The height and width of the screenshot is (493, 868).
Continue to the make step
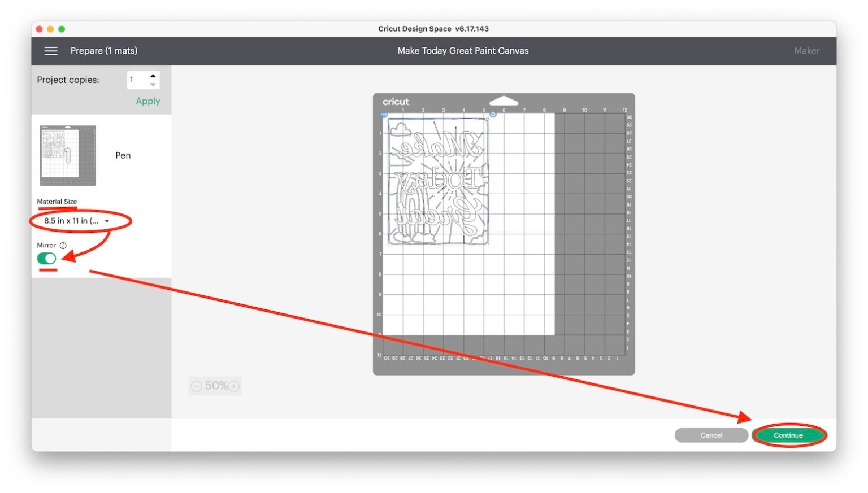(789, 435)
